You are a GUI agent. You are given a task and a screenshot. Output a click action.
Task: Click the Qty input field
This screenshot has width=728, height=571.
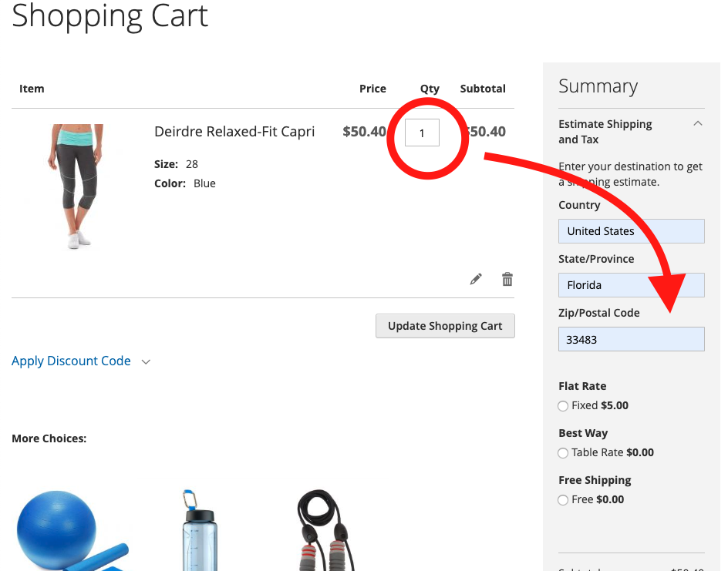(x=422, y=133)
